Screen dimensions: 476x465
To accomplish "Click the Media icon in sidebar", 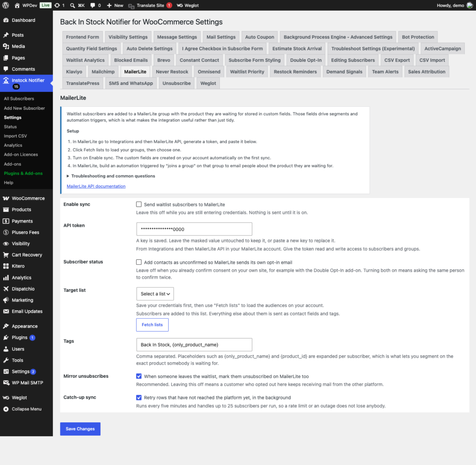I will (6, 46).
